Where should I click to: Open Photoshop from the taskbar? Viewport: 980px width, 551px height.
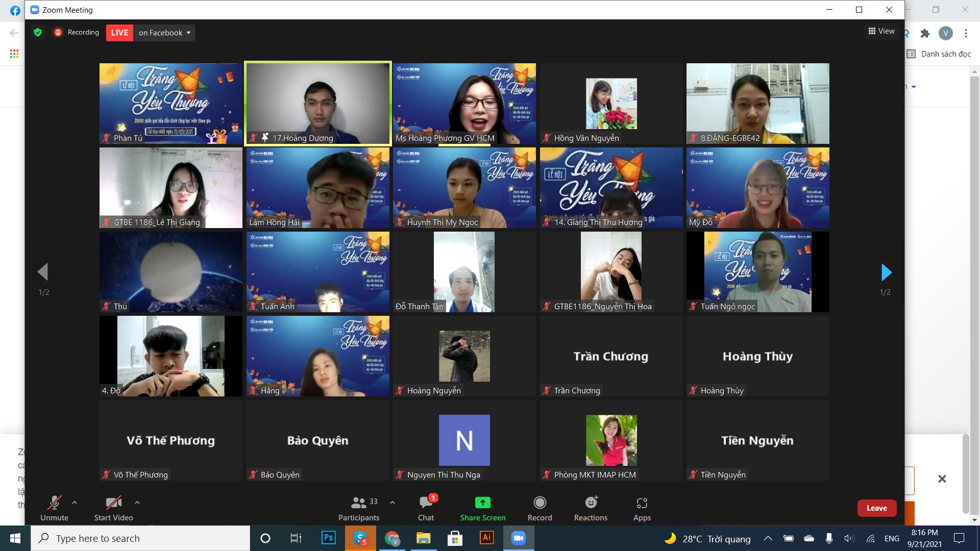tap(328, 538)
